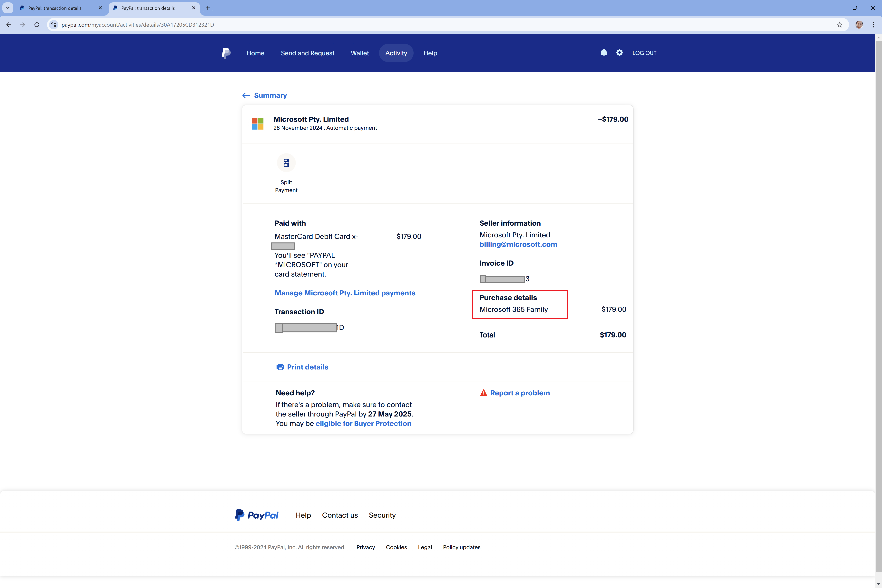Open account settings gear icon
The image size is (882, 588).
tap(619, 53)
